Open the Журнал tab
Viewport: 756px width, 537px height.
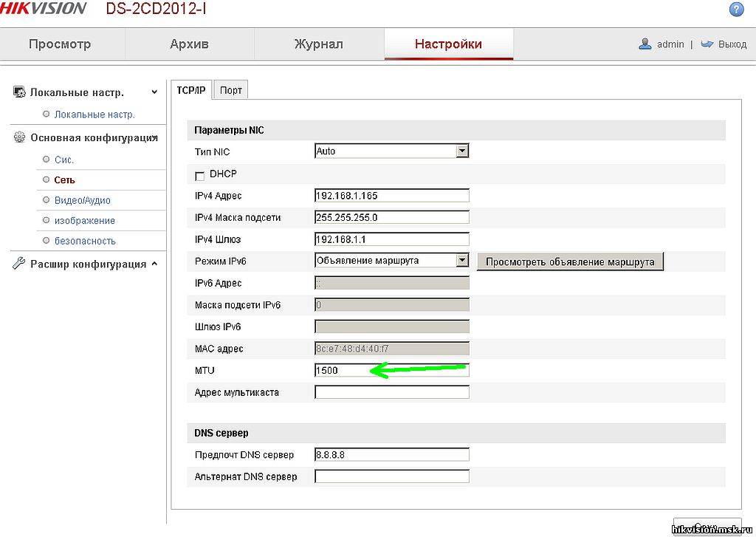(319, 44)
